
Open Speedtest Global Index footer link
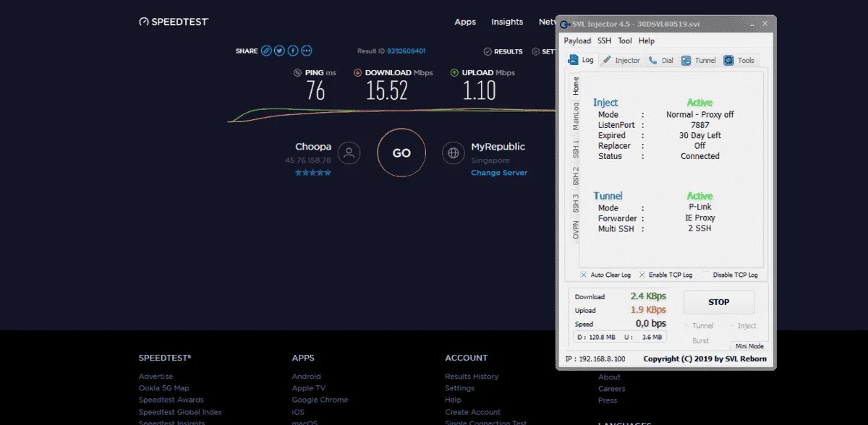click(x=180, y=412)
